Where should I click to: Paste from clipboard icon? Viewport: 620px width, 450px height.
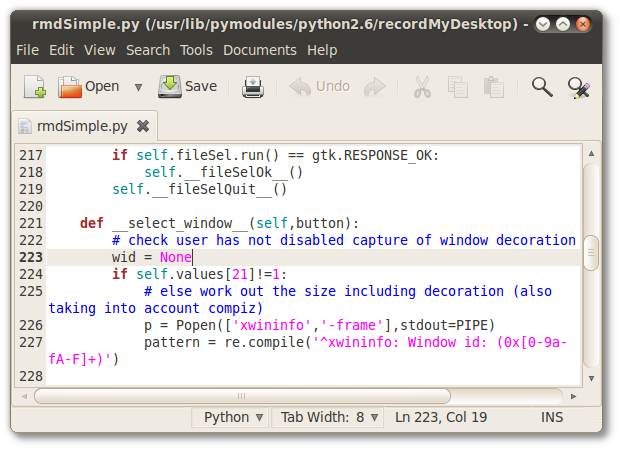(x=493, y=87)
